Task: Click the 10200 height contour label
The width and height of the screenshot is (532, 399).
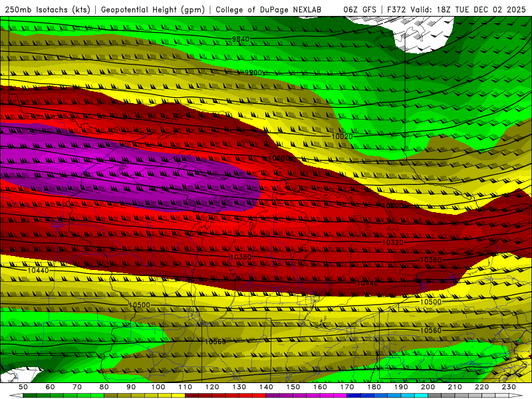Action: [393, 205]
